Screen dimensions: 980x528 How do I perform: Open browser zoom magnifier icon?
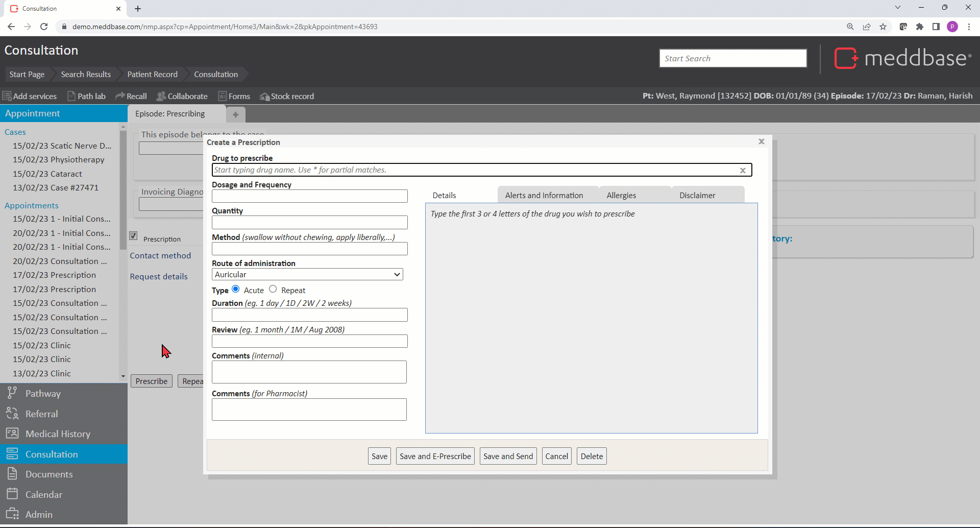tap(850, 27)
